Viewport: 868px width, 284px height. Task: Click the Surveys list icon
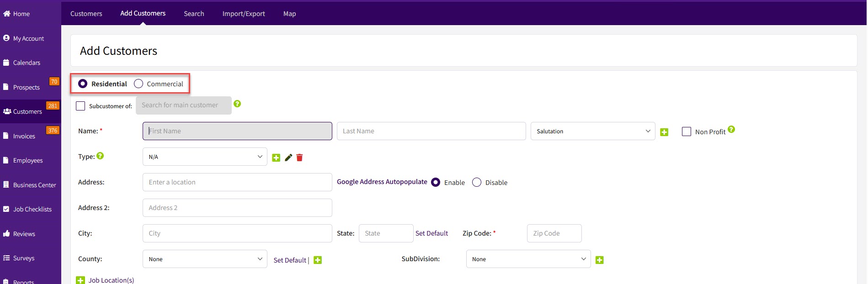[6, 258]
